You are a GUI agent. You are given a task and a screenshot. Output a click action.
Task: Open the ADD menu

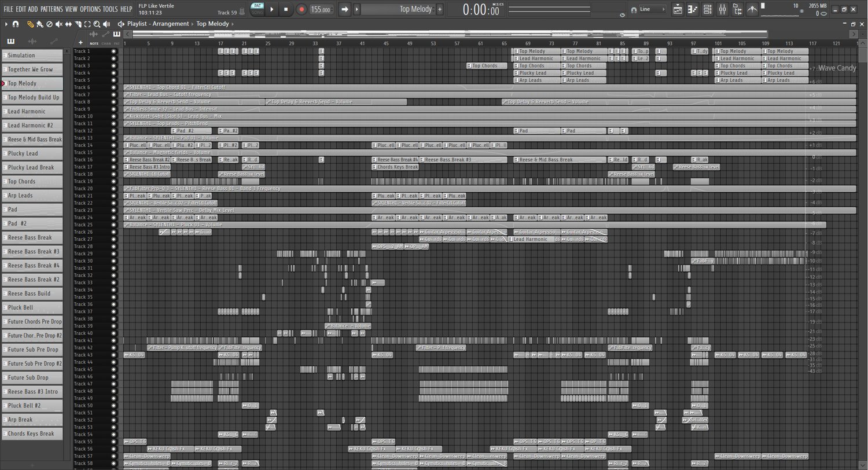tap(33, 9)
